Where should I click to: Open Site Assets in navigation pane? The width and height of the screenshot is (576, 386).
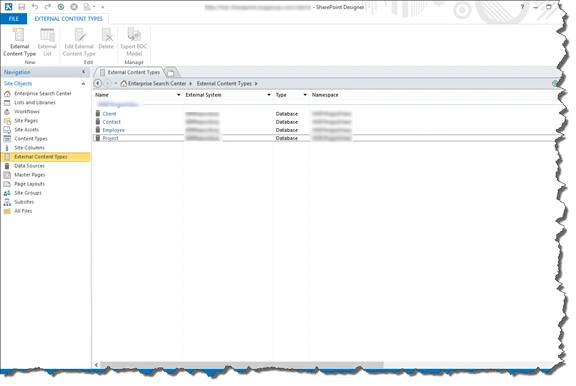point(26,130)
